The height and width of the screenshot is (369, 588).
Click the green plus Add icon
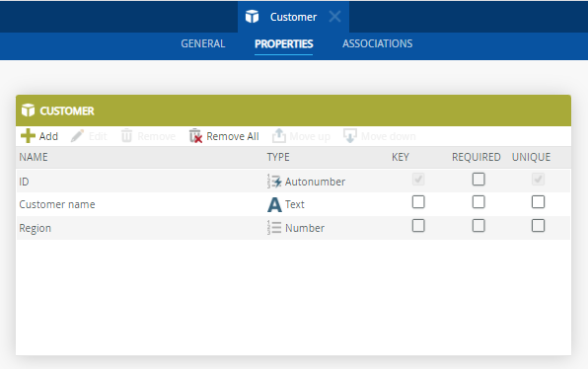[x=28, y=136]
